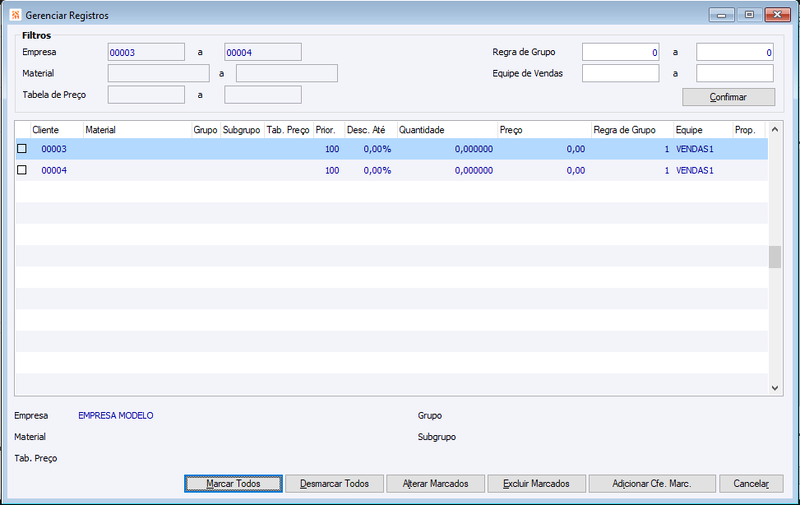
Task: Check the box for client 00004 row
Action: pos(22,170)
